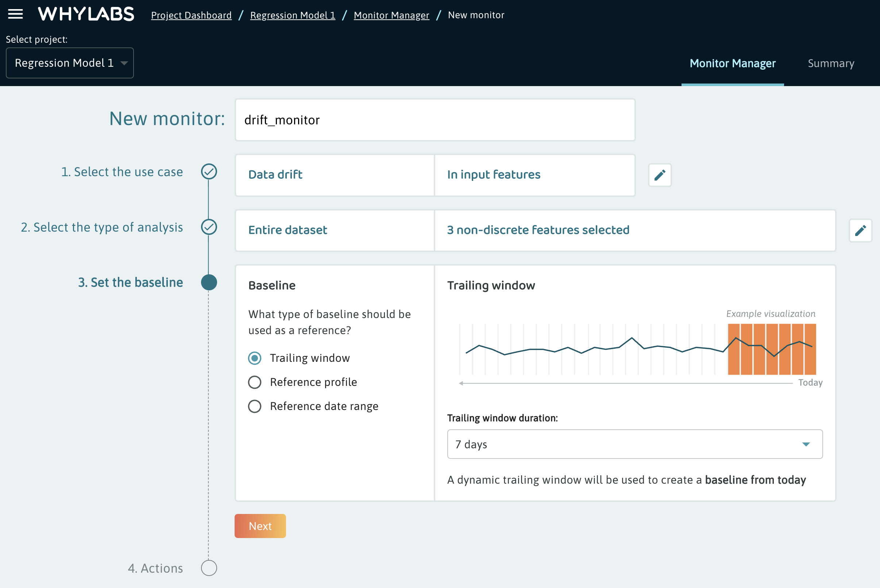Click the step 3 filled circle marker
880x588 pixels.
209,282
